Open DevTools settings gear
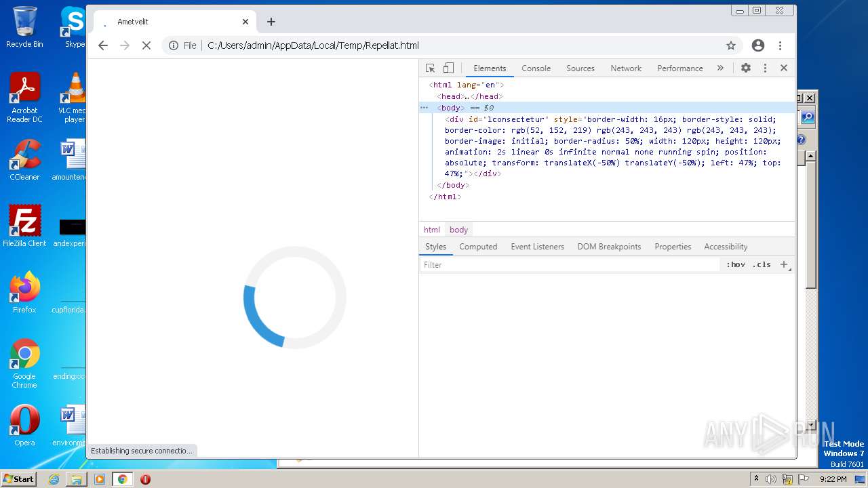The width and height of the screenshot is (868, 488). click(746, 68)
